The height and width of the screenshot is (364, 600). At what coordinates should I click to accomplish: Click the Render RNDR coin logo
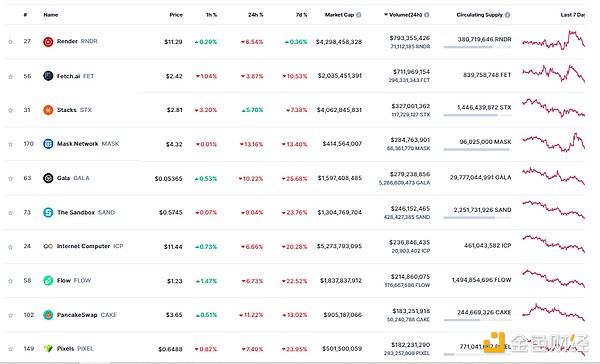point(48,42)
